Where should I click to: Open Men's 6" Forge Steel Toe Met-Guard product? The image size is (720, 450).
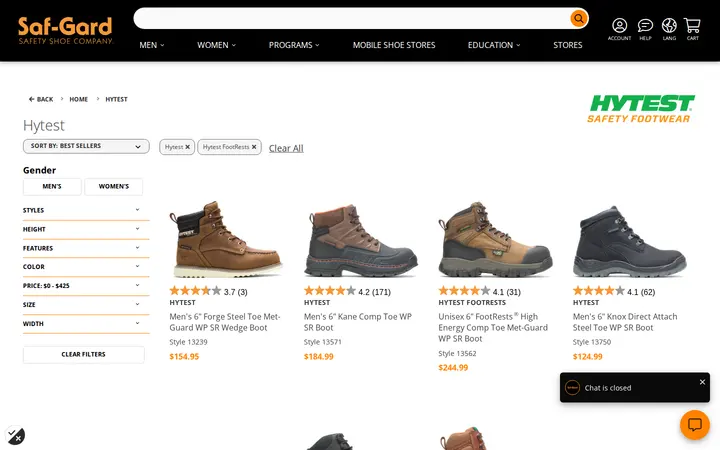225,322
